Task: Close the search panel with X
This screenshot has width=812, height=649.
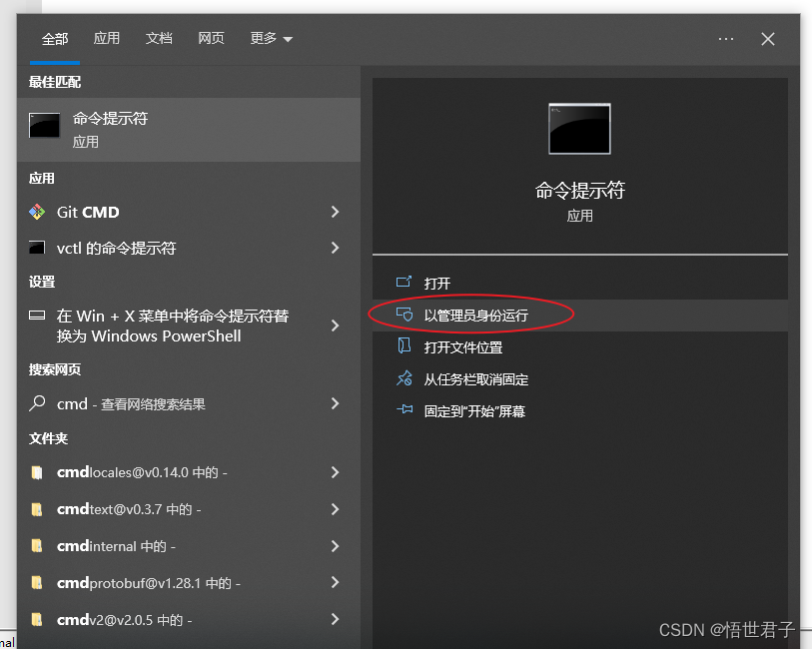Action: click(768, 39)
